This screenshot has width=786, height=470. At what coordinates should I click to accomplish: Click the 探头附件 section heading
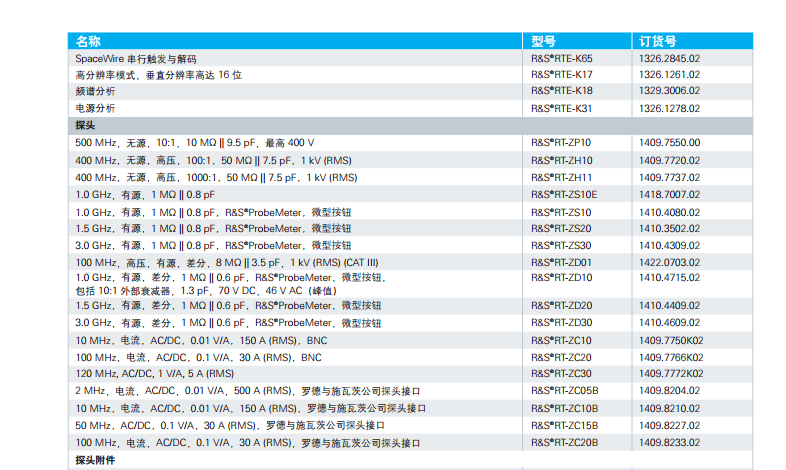point(95,460)
